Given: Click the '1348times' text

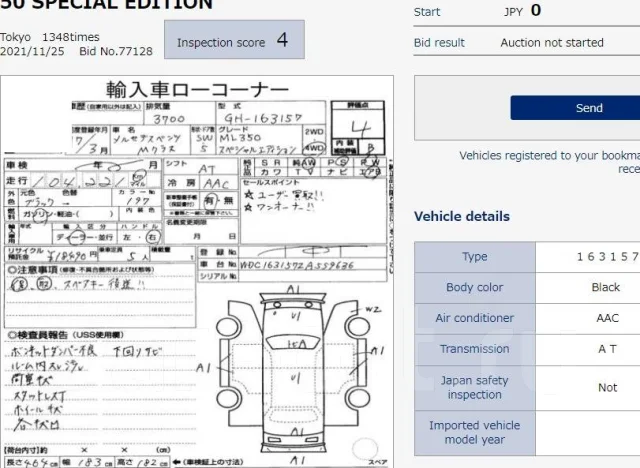Looking at the screenshot, I should pos(71,37).
